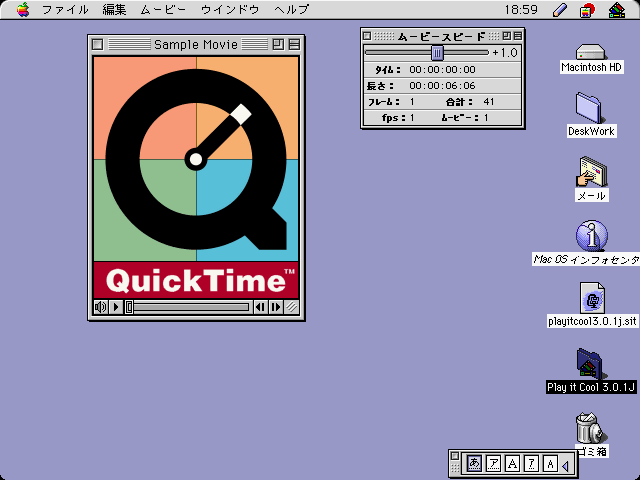Click the volume control button in Sample Movie
This screenshot has width=640, height=480.
pos(100,307)
